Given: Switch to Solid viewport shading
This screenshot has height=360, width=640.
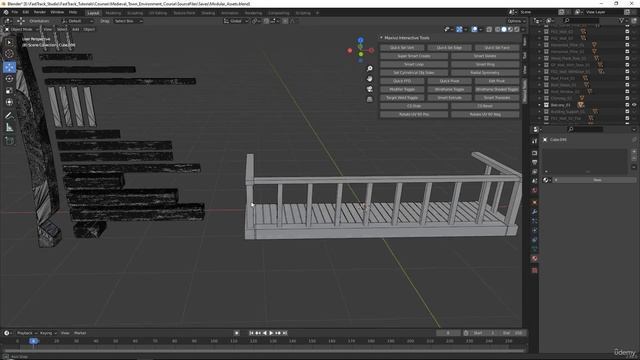Looking at the screenshot, I should point(504,29).
